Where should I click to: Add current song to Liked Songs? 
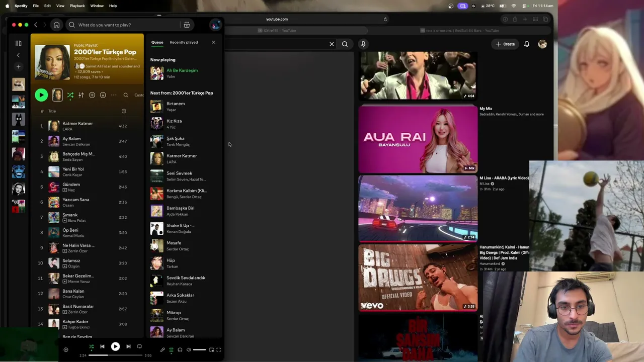(66, 349)
